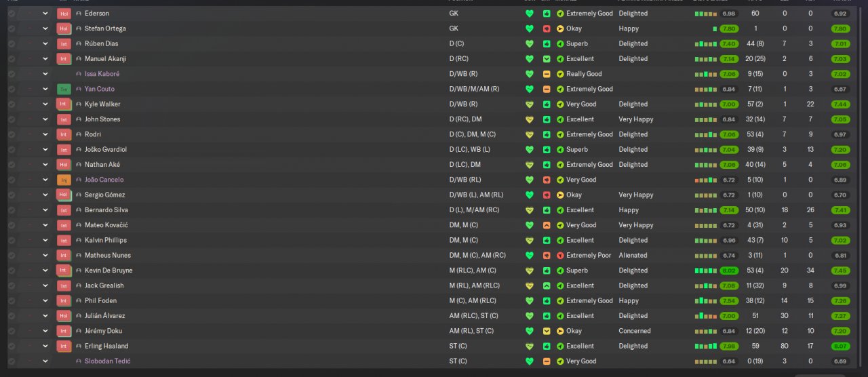The width and height of the screenshot is (868, 377).
Task: Tick the selection circle for Phil Foden
Action: [12, 301]
